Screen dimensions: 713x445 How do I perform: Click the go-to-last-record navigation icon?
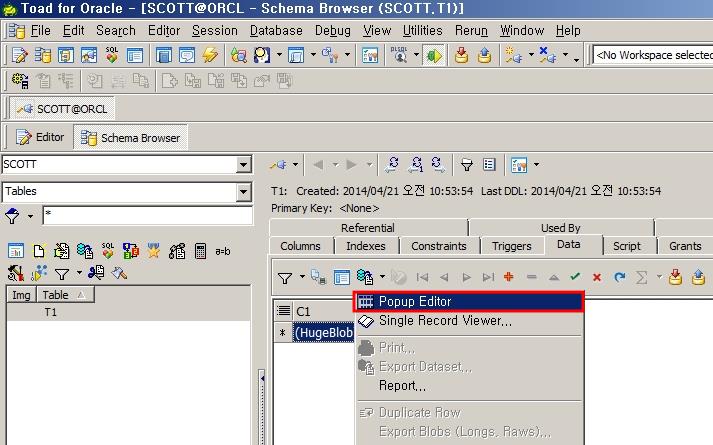488,277
